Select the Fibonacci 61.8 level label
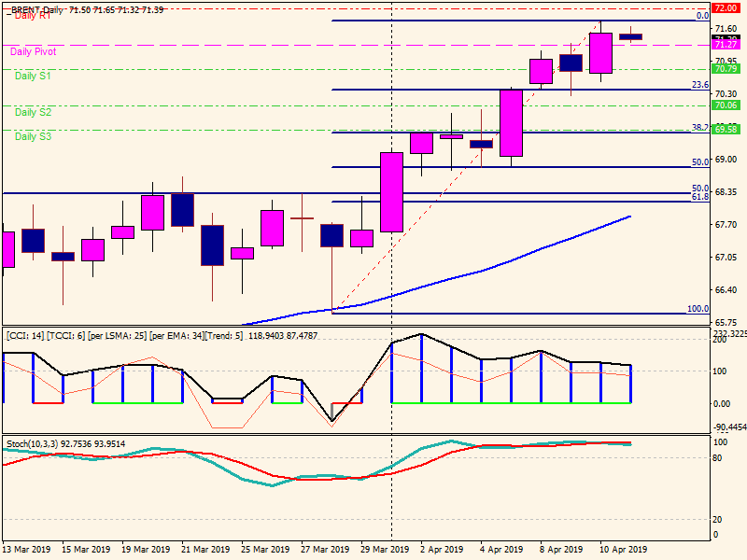The height and width of the screenshot is (560, 747). pyautogui.click(x=699, y=197)
